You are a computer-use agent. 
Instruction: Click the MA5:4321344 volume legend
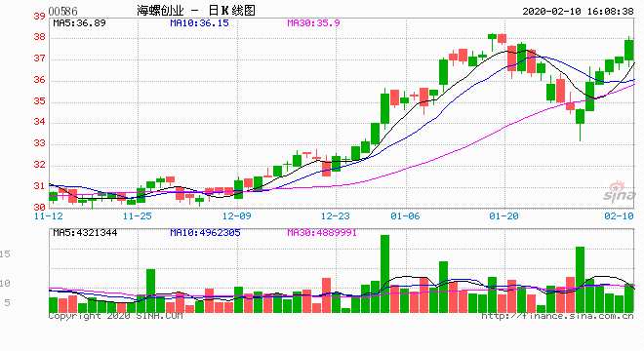[x=85, y=233]
